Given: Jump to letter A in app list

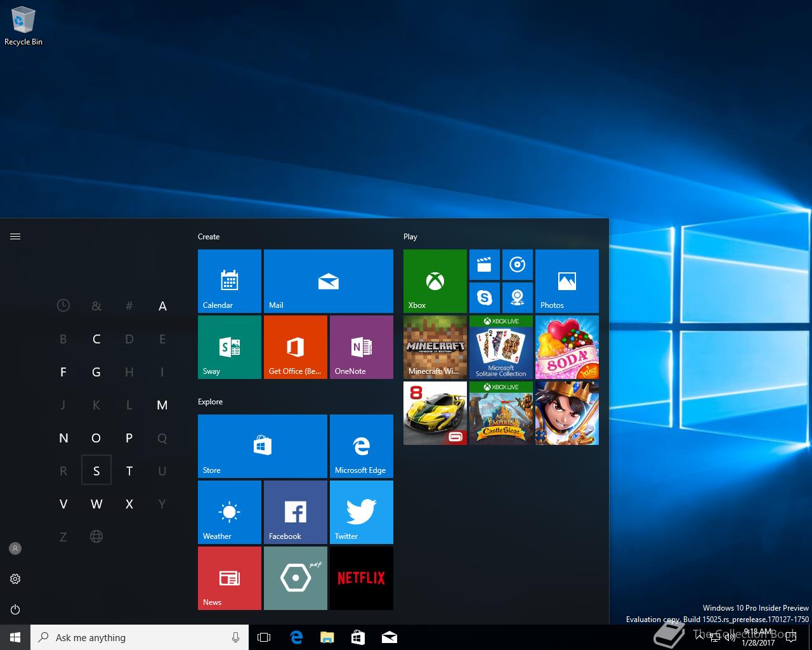Looking at the screenshot, I should click(x=162, y=306).
